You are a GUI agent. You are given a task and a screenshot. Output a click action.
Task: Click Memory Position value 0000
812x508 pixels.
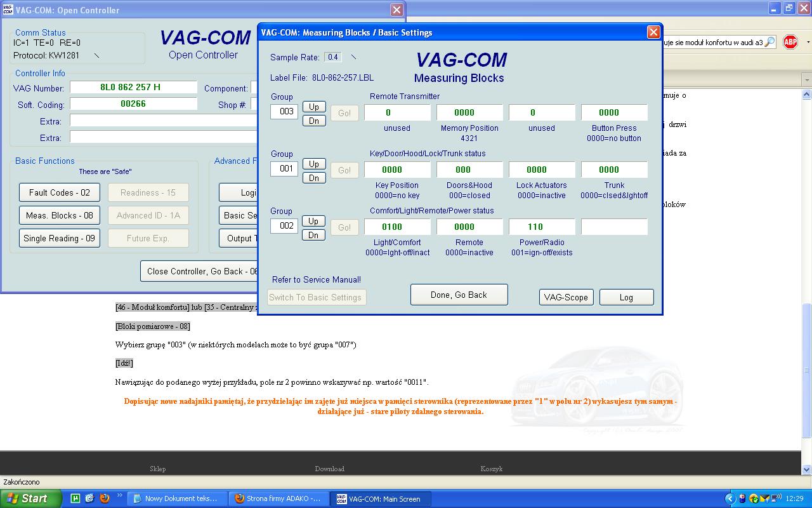[469, 112]
